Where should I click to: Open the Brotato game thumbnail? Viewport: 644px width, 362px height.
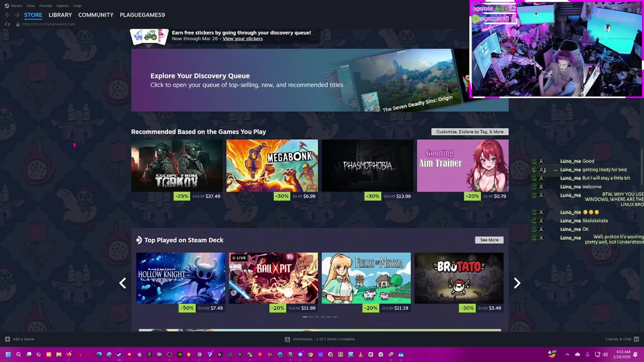pyautogui.click(x=459, y=278)
